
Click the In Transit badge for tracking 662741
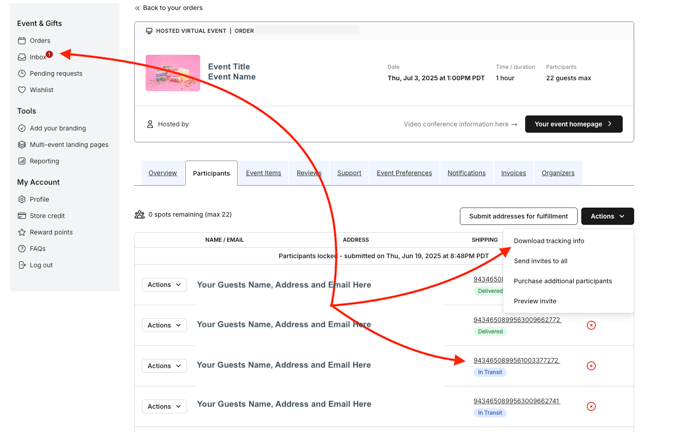(x=490, y=413)
